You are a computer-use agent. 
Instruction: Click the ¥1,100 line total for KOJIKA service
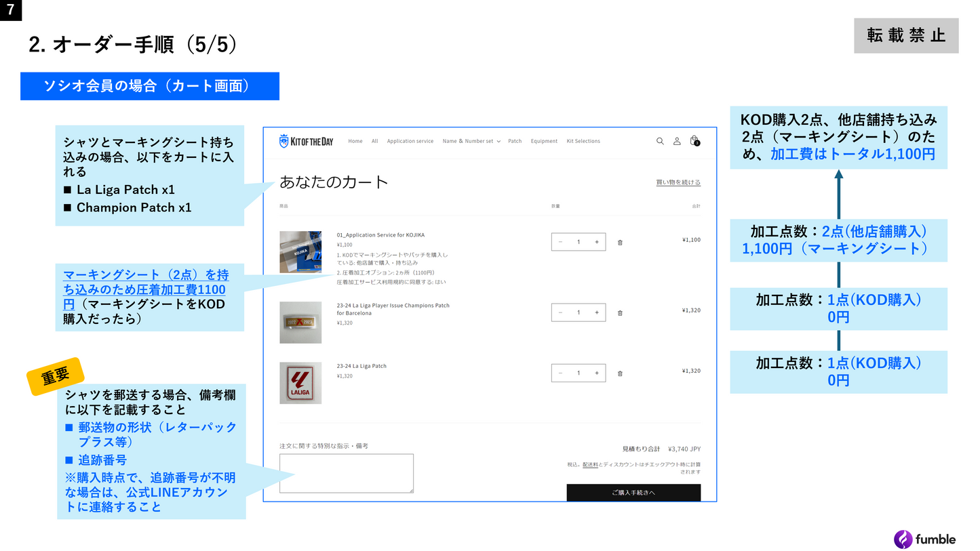691,239
